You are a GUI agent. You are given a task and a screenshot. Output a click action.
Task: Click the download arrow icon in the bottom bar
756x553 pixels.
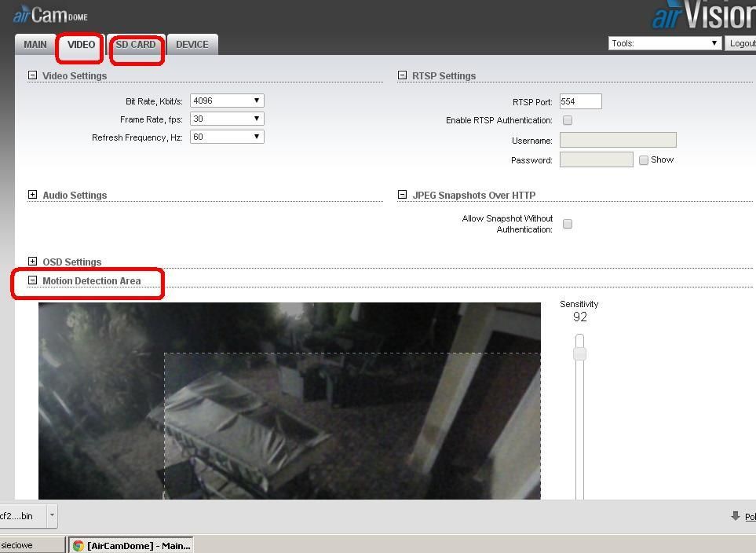[735, 516]
